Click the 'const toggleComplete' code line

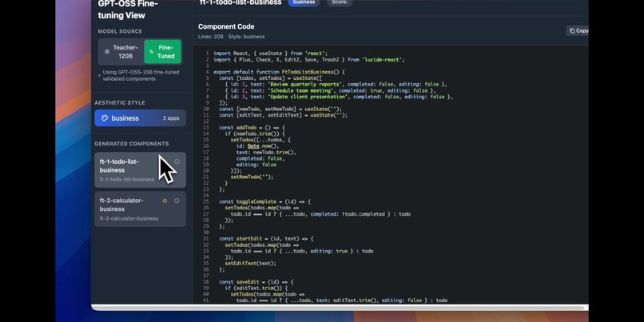[x=265, y=201]
